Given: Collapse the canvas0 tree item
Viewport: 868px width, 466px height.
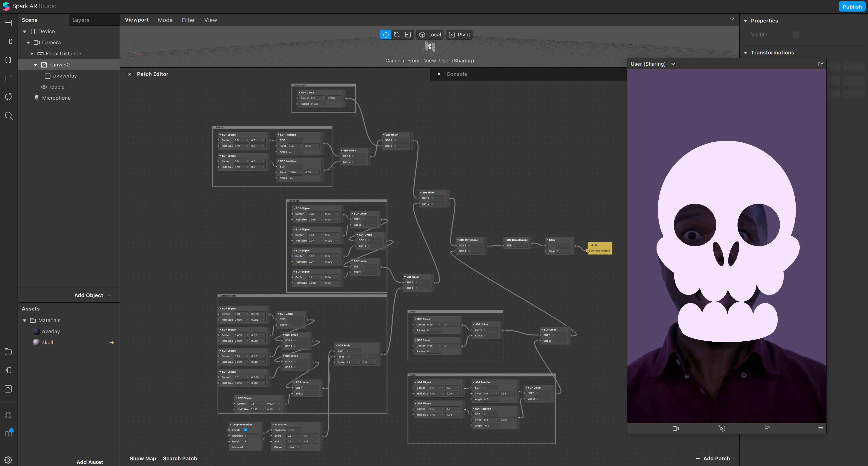Looking at the screenshot, I should (36, 65).
